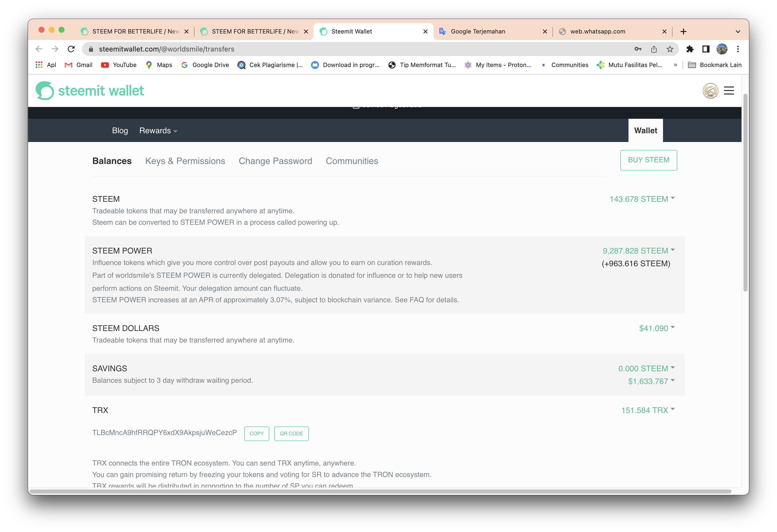This screenshot has width=777, height=532.
Task: Open the tab search dropdown arrow
Action: [738, 31]
